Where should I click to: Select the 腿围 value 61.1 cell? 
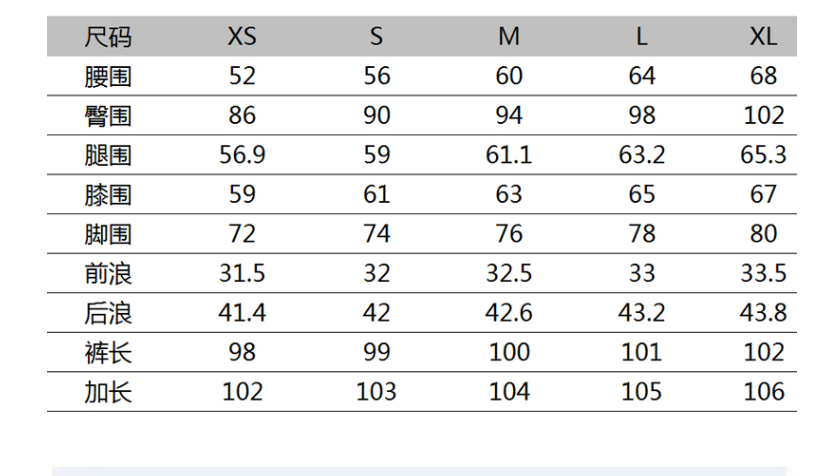pos(509,155)
